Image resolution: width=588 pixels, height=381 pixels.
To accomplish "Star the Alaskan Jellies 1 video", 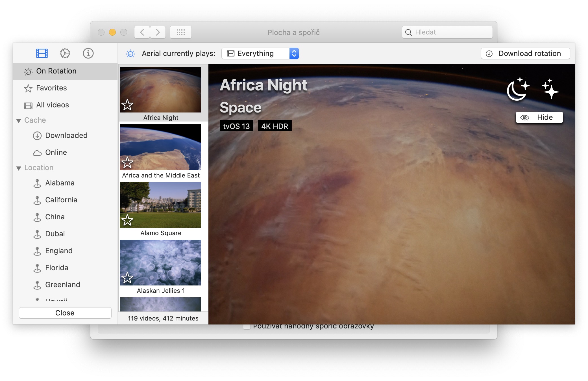I will [127, 278].
